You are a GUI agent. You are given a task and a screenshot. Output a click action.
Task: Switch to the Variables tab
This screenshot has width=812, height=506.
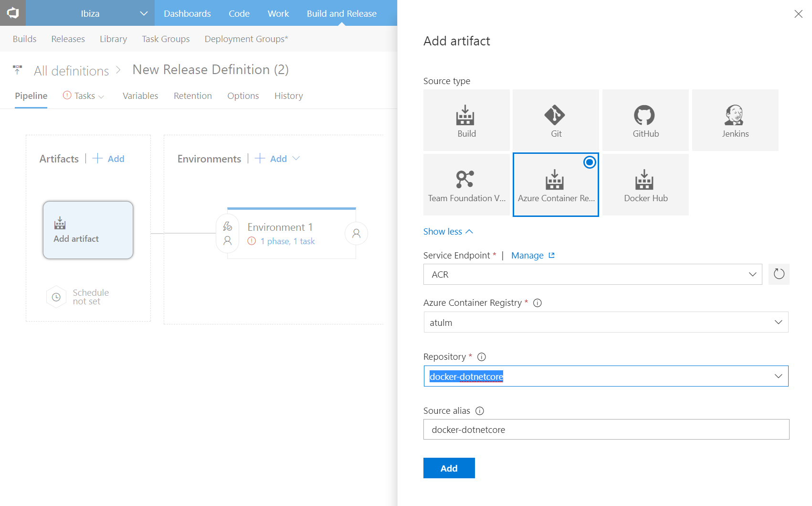(x=140, y=96)
